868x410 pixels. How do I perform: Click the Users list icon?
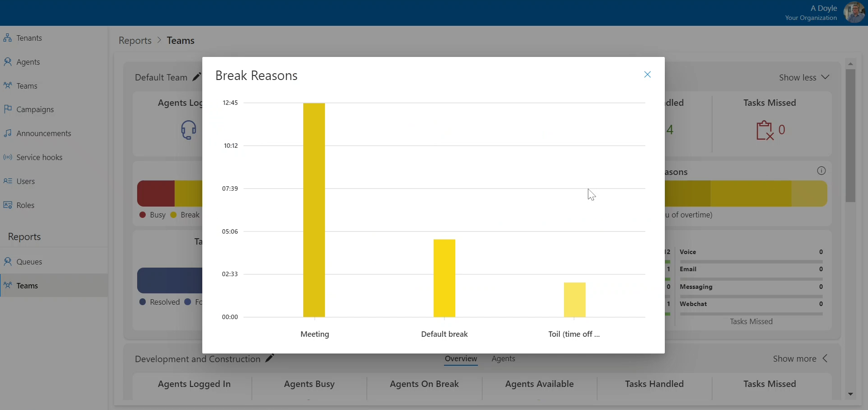pyautogui.click(x=8, y=181)
